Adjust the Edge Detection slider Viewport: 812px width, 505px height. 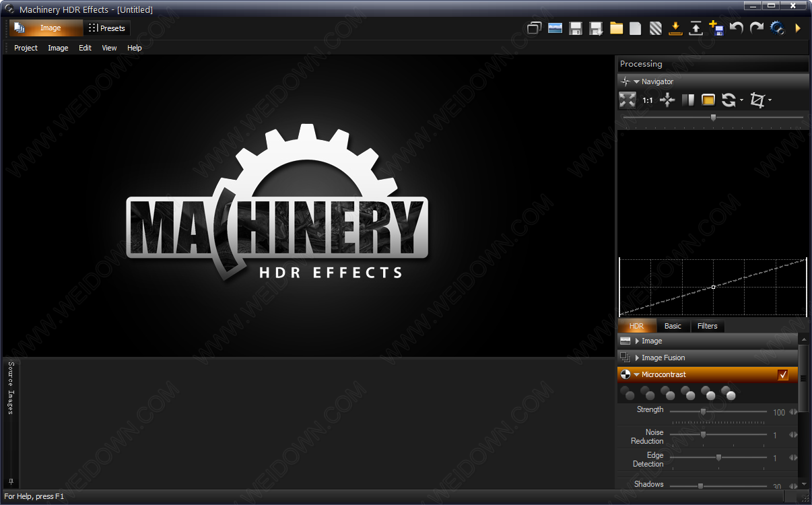click(718, 458)
